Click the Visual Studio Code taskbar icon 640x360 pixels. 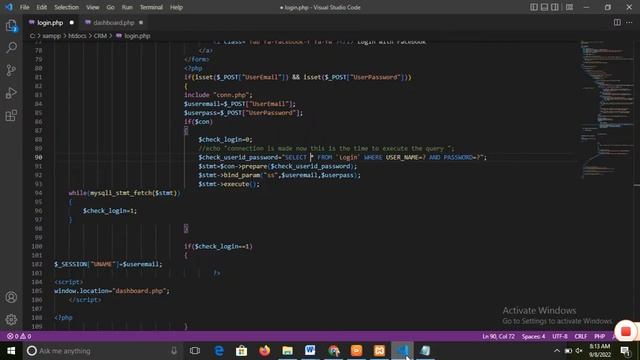tap(402, 351)
